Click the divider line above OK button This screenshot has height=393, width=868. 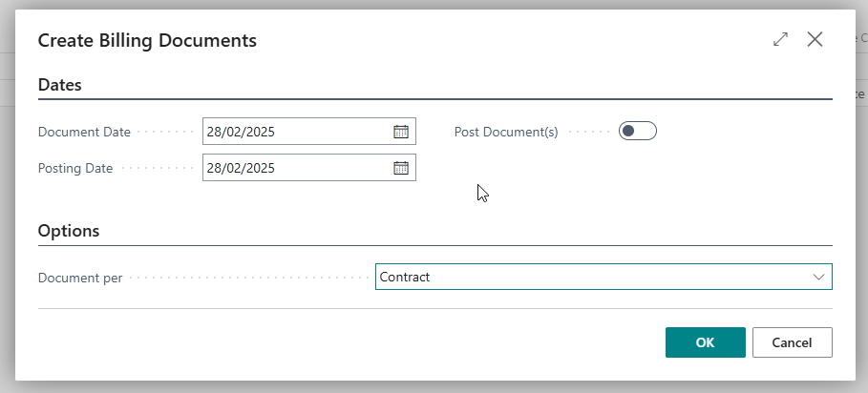click(x=435, y=308)
